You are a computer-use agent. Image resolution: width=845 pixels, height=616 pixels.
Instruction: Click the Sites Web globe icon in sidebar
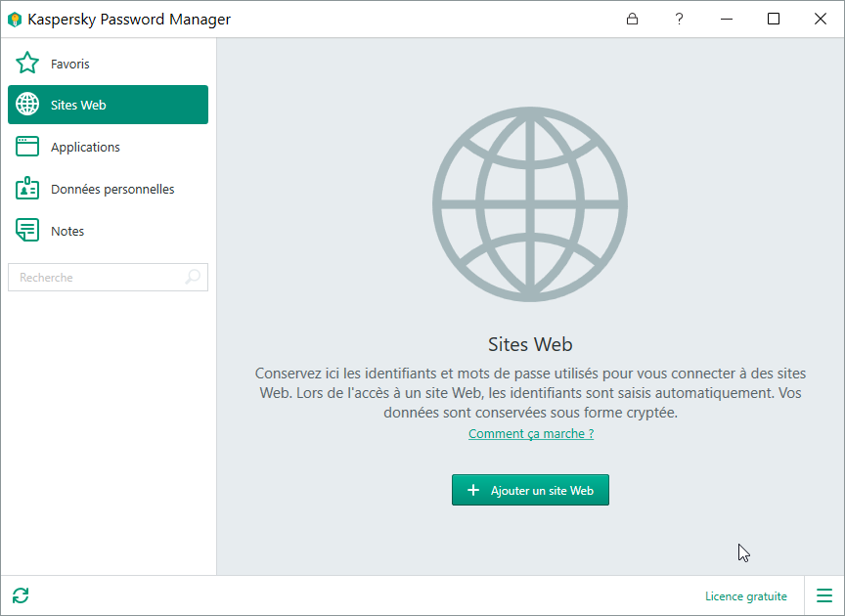click(x=27, y=104)
